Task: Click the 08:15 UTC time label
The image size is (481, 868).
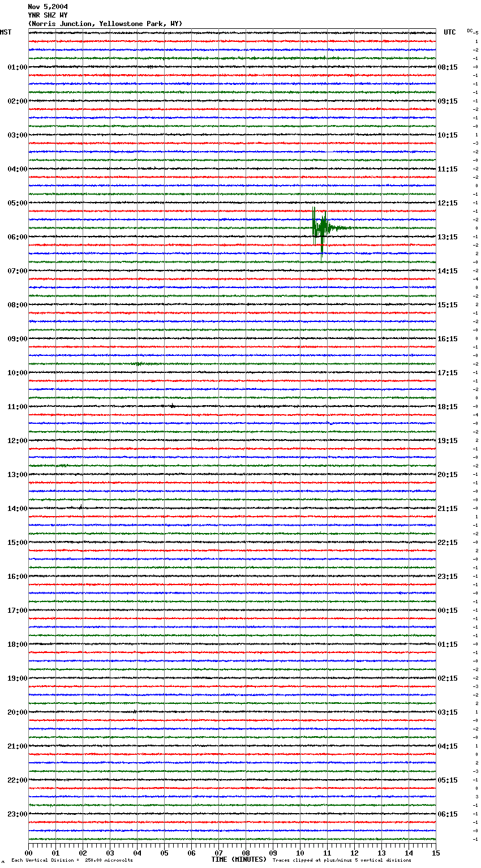Action: click(x=448, y=67)
